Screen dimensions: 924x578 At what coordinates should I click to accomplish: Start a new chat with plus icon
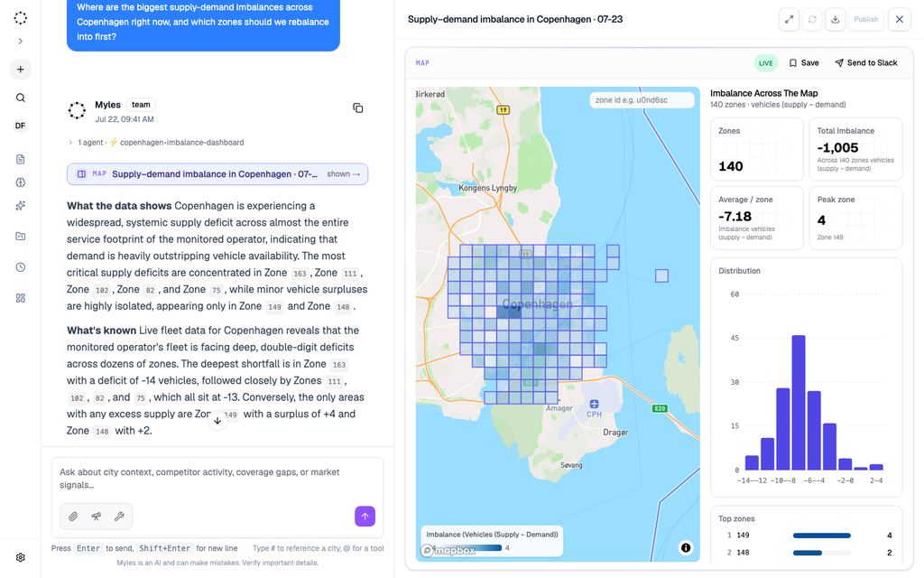pos(20,70)
